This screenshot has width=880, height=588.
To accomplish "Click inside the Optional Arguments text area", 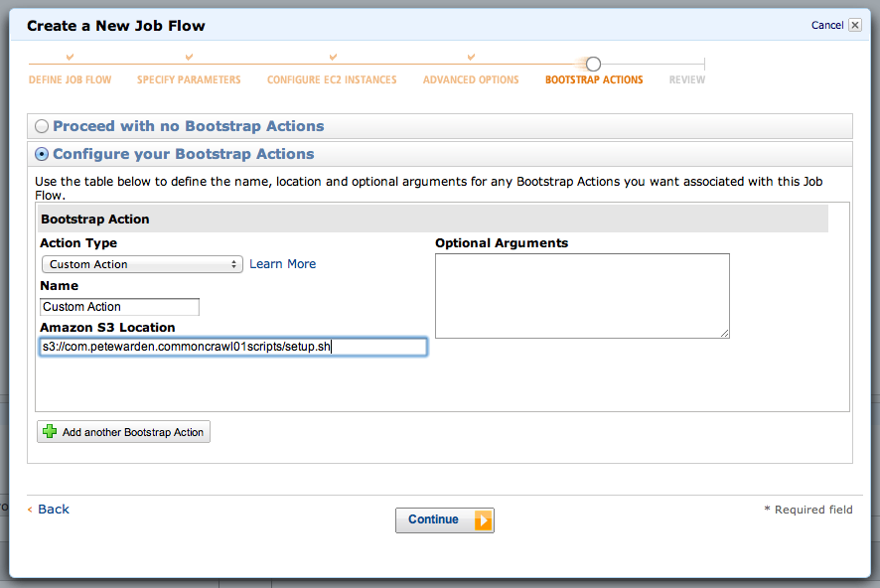I will click(x=582, y=296).
